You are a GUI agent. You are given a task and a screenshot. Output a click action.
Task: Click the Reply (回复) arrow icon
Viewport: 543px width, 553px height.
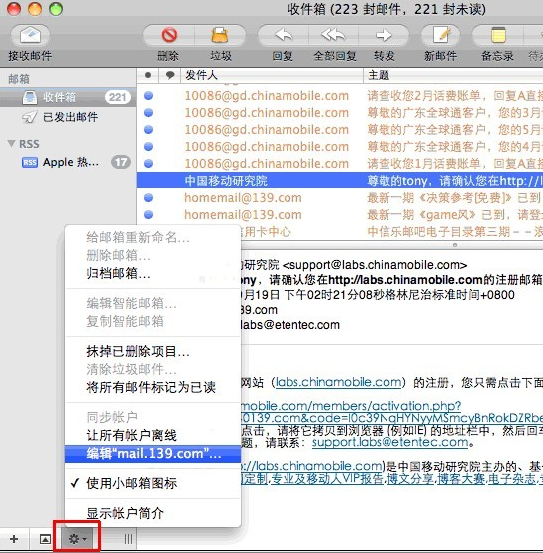(x=283, y=35)
